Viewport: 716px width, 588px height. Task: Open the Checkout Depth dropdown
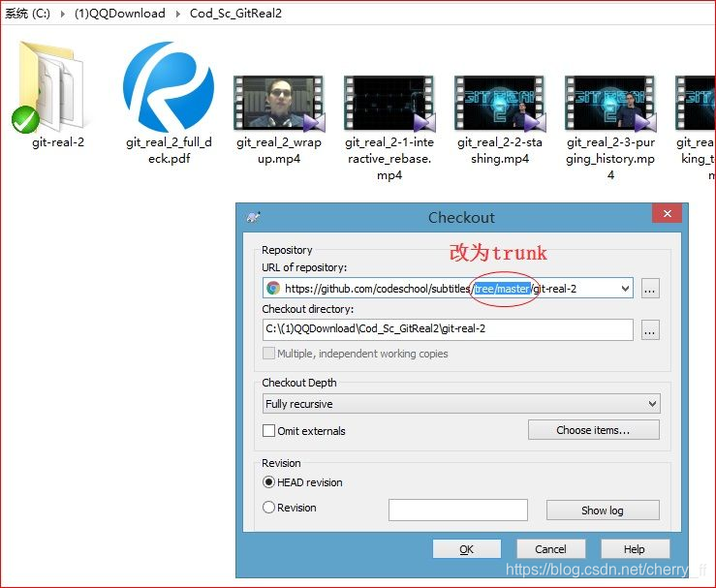click(461, 404)
